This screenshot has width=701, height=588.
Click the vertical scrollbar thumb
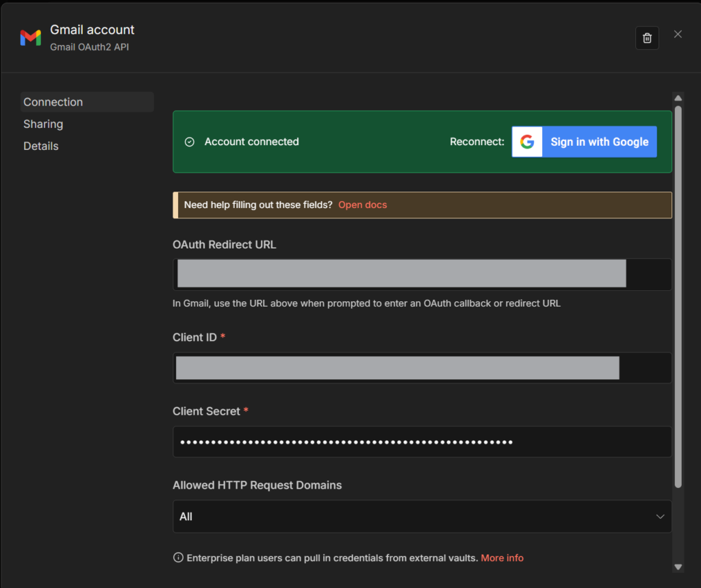pos(678,294)
